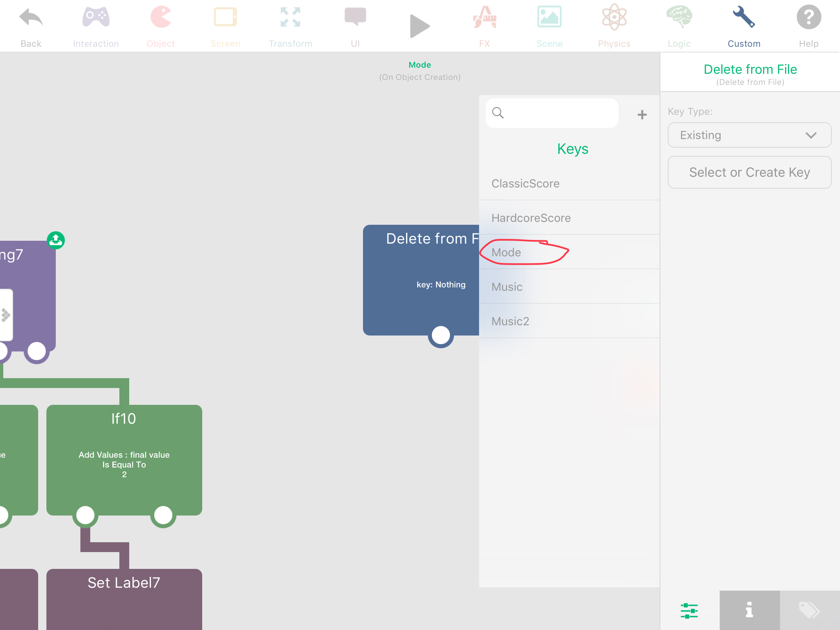Image resolution: width=840 pixels, height=630 pixels.
Task: Click the Back arrow icon
Action: (31, 18)
